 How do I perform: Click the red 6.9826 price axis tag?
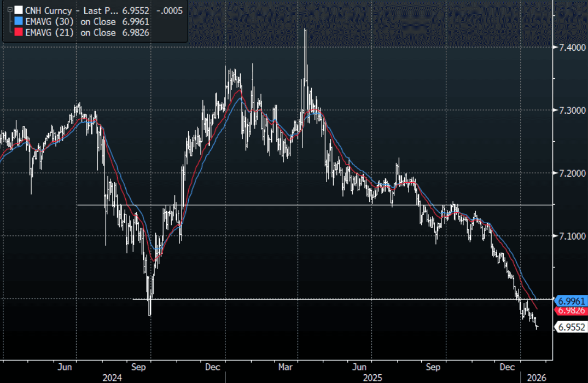click(571, 310)
